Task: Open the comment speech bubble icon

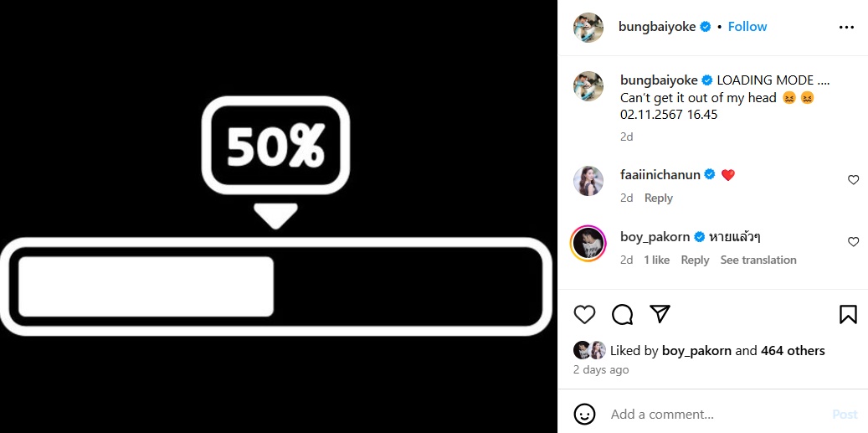Action: coord(622,315)
